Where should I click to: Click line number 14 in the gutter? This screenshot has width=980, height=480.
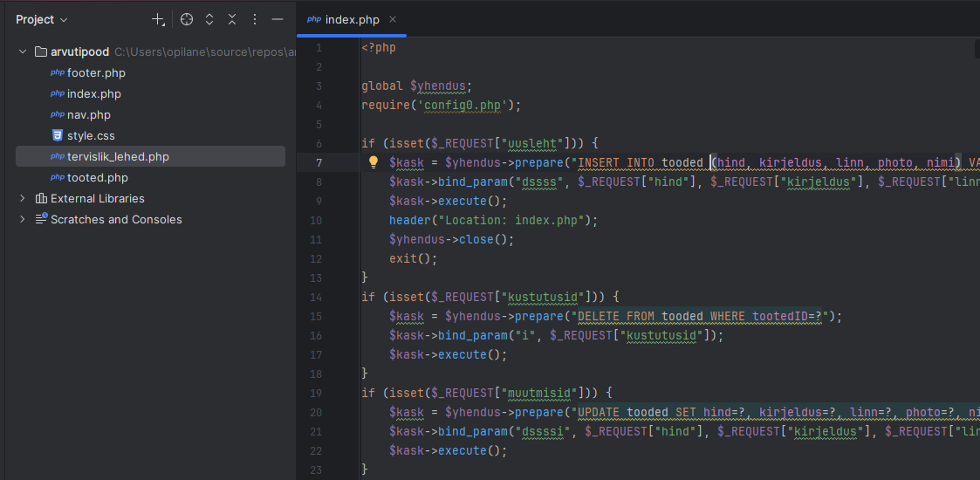316,297
